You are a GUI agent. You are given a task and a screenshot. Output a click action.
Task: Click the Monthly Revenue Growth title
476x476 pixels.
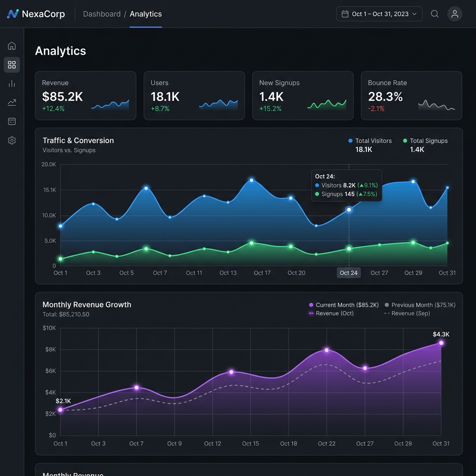(x=87, y=304)
